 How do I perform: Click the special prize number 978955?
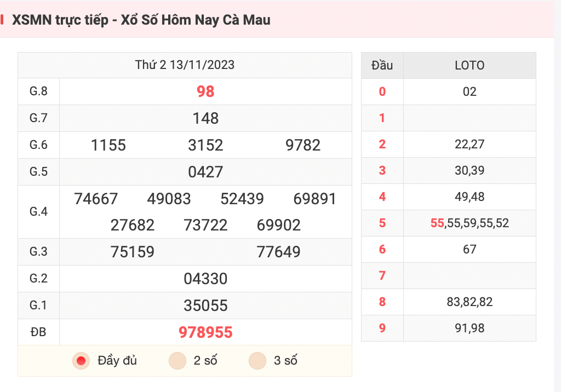pyautogui.click(x=205, y=332)
